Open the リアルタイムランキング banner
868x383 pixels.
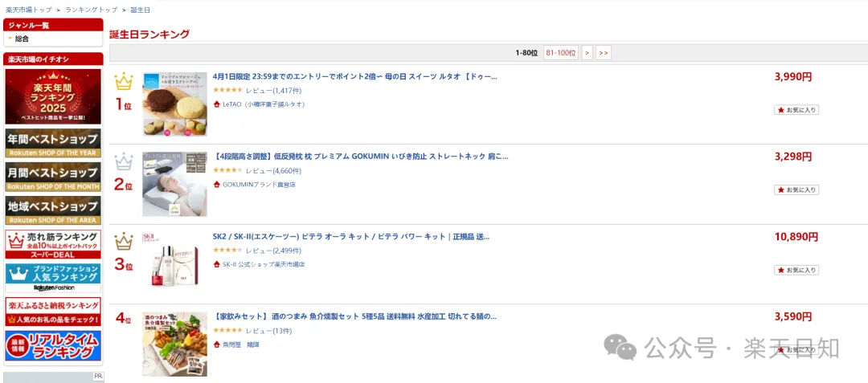coord(53,346)
